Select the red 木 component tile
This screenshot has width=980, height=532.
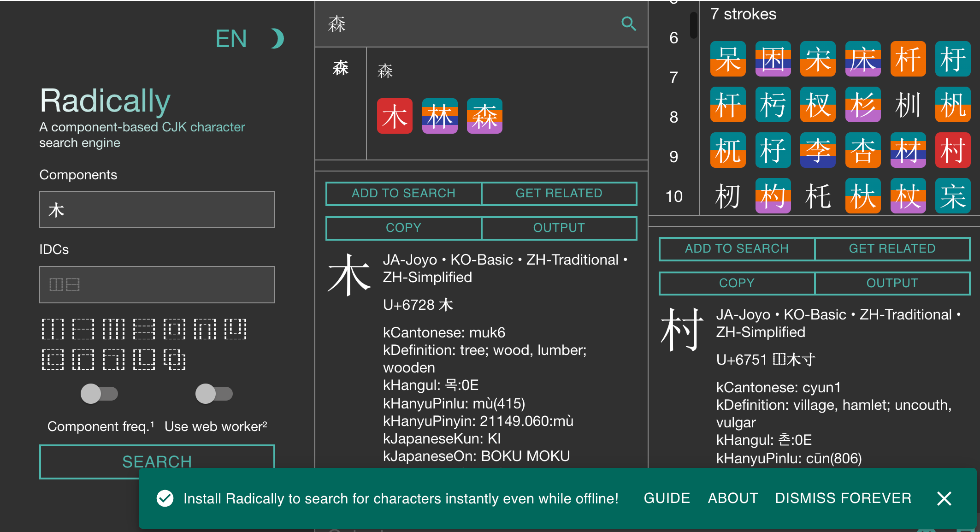click(x=395, y=116)
